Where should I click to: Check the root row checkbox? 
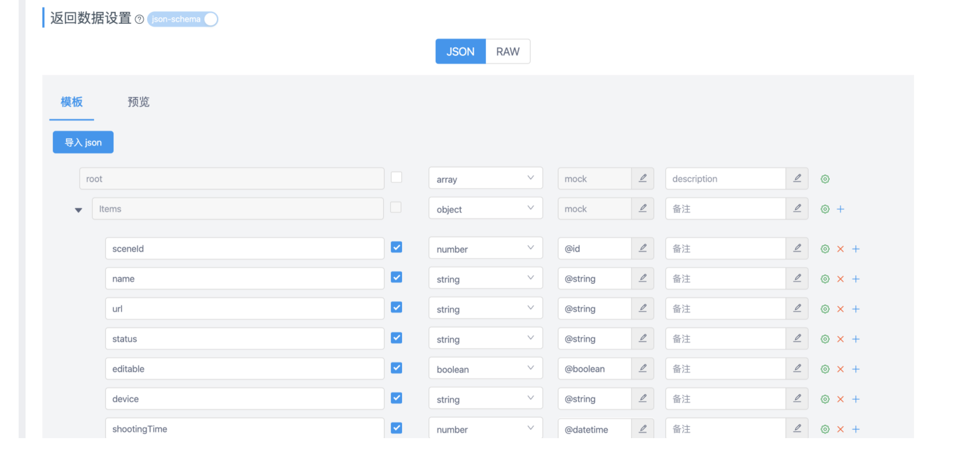396,178
